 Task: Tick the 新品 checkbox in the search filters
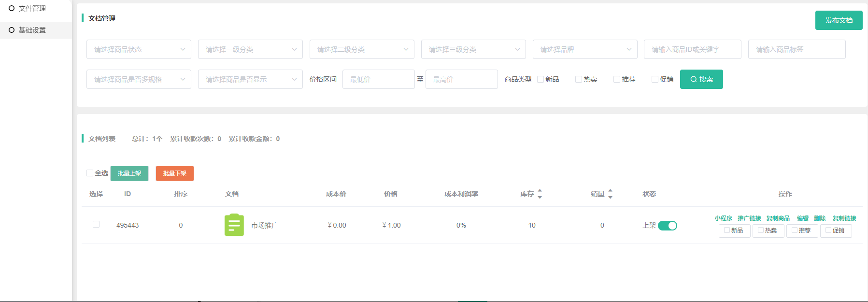click(x=541, y=79)
